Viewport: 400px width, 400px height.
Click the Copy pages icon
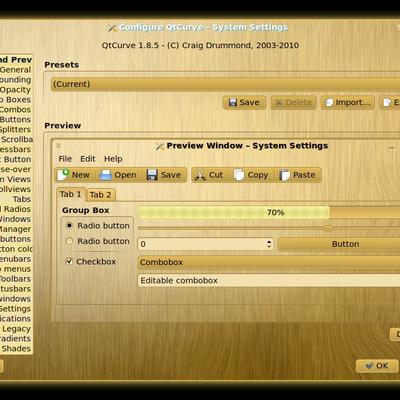click(239, 175)
